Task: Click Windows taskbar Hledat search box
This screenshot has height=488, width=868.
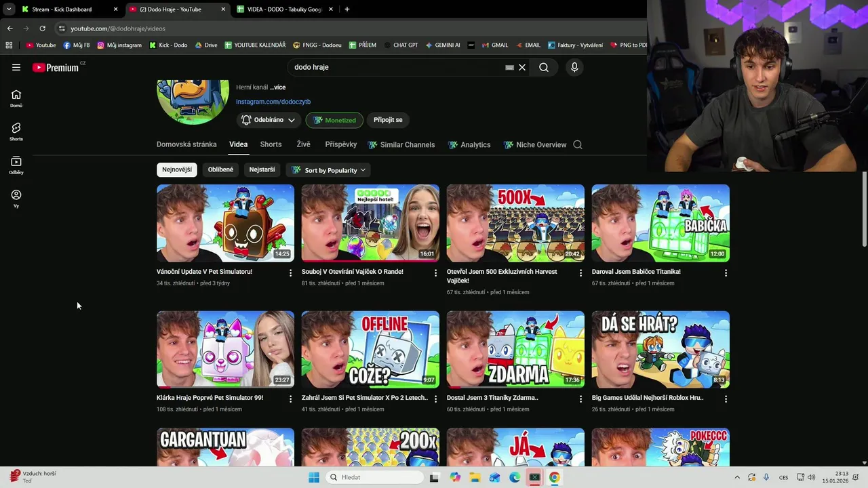Action: [x=375, y=477]
